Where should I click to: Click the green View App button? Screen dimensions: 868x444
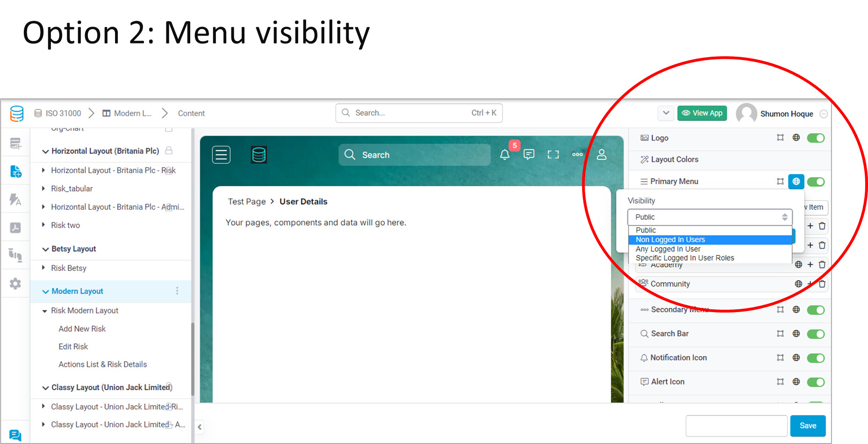click(x=702, y=113)
